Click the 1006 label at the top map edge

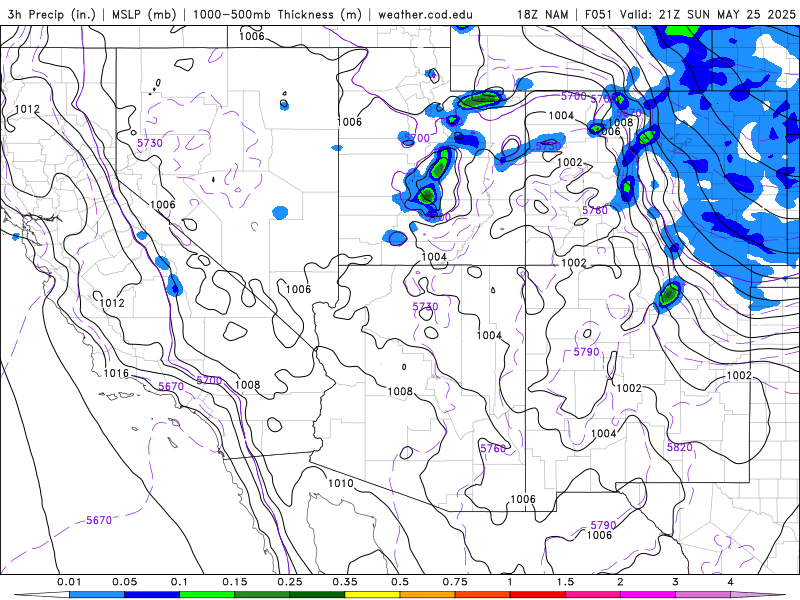pos(252,36)
